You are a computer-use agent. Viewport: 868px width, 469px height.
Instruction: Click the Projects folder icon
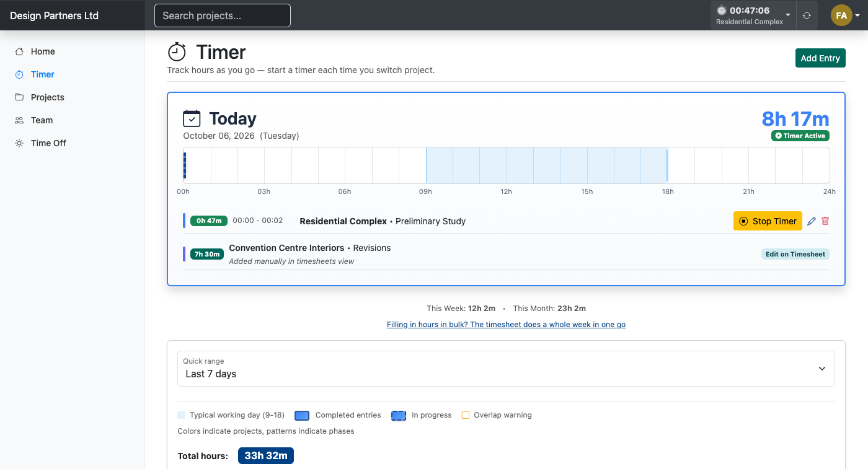[19, 97]
